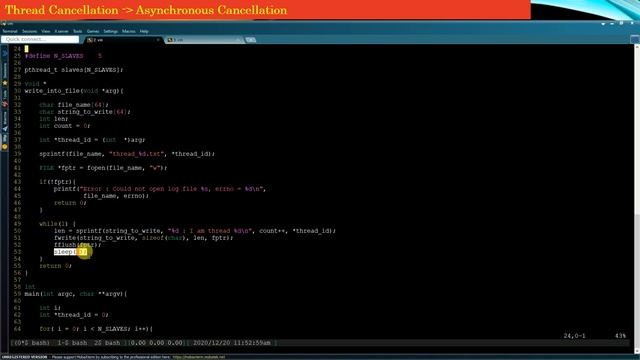Click the 'fflush(fptr);' line
640x360 pixels.
(77, 244)
